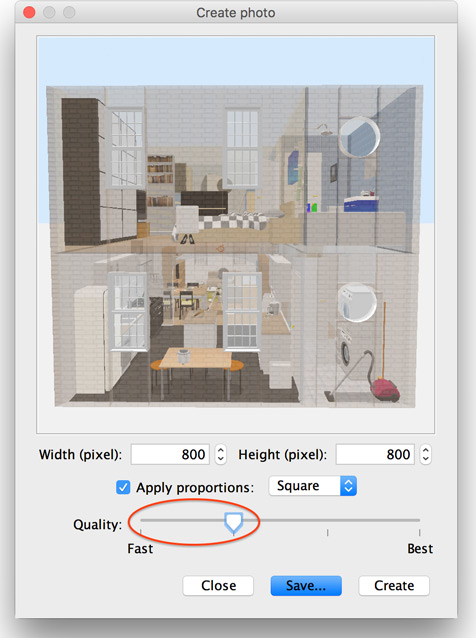Click the blue dropdown arrows beside Square
Image resolution: width=476 pixels, height=638 pixels.
tap(348, 486)
